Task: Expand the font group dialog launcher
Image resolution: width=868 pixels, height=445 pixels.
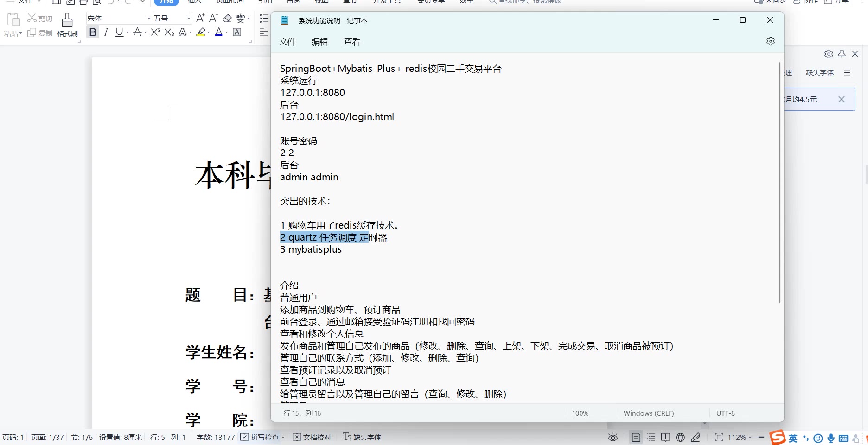Action: pyautogui.click(x=250, y=42)
